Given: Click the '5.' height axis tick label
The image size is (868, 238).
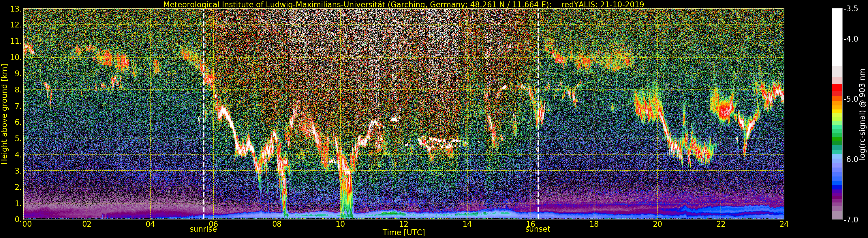Looking at the screenshot, I should [18, 139].
